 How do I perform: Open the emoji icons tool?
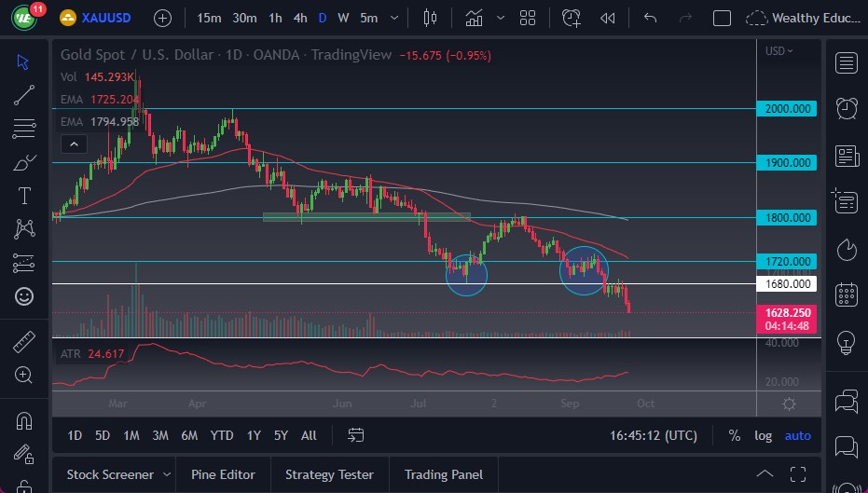[x=24, y=296]
